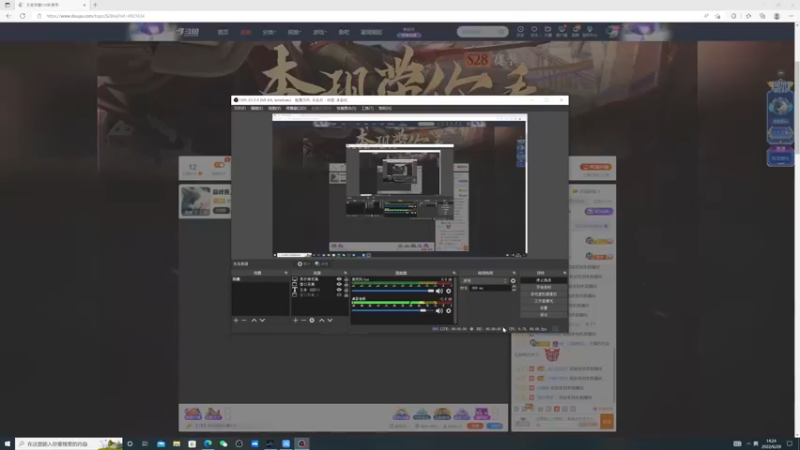
Task: Click the Stop Streaming button in Controls
Action: click(x=543, y=280)
